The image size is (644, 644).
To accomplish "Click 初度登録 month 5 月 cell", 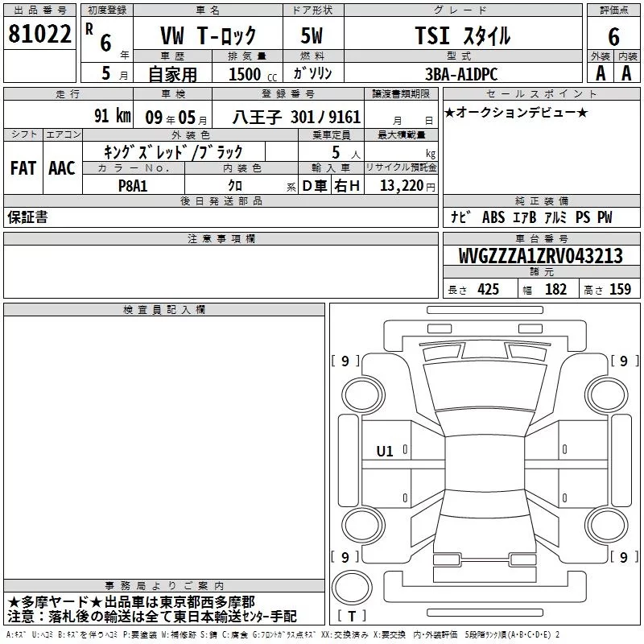I will click(107, 73).
